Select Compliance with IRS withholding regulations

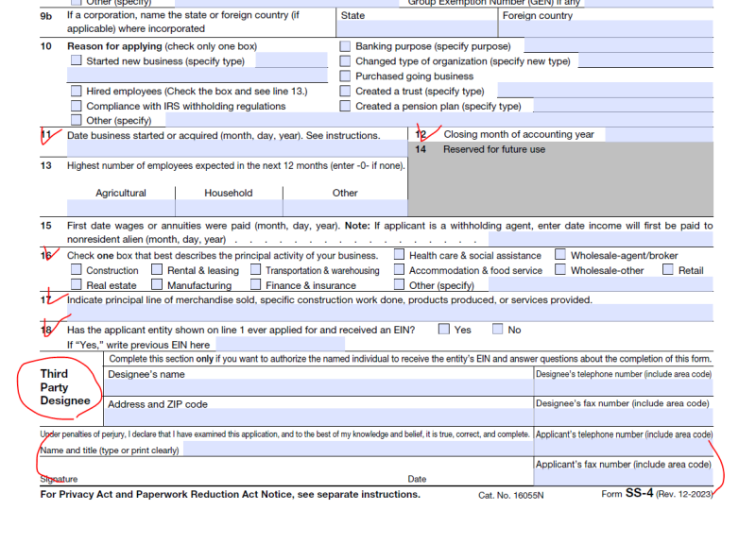pos(77,106)
